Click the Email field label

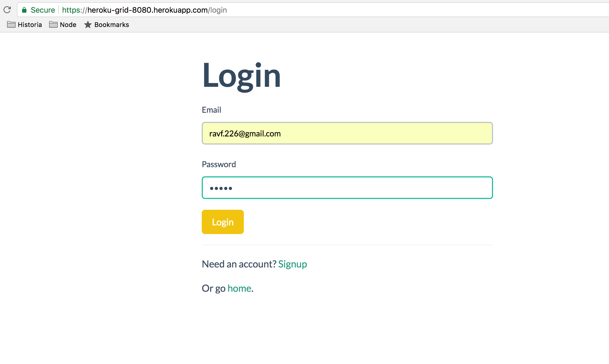pos(211,110)
